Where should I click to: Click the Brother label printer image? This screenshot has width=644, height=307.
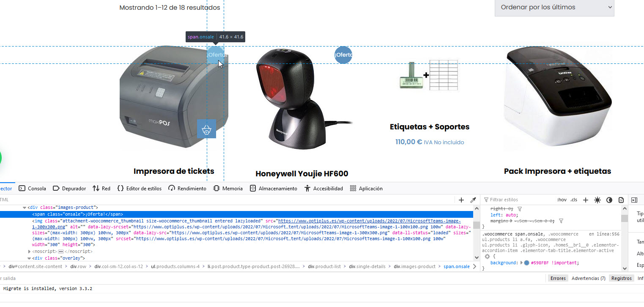(x=558, y=98)
